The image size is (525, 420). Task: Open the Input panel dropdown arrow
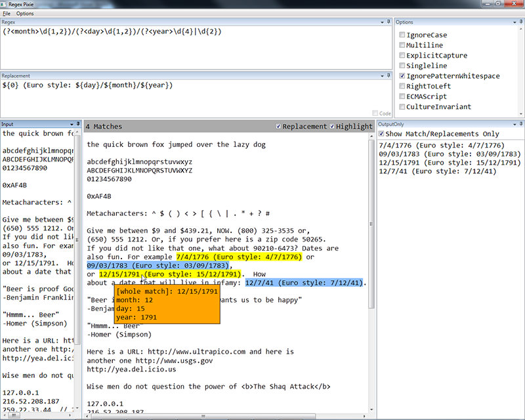[x=72, y=125]
